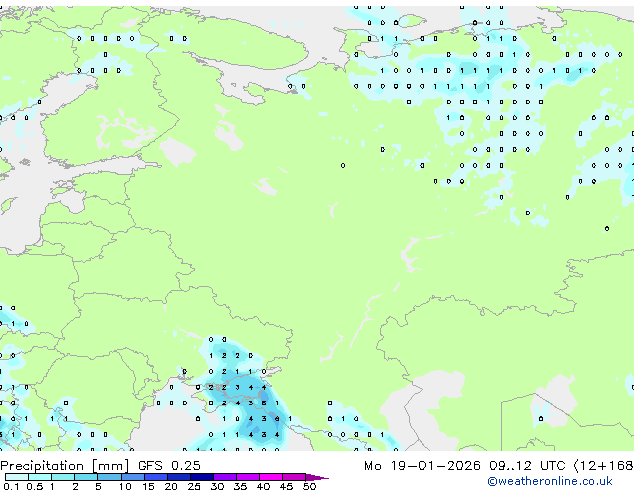Click the 45–50 mm legend swatch
Screen dimensions: 634x490
click(294, 477)
